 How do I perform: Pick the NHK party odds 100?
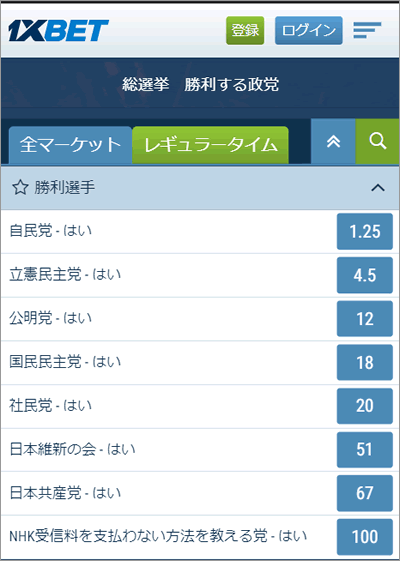(x=365, y=537)
